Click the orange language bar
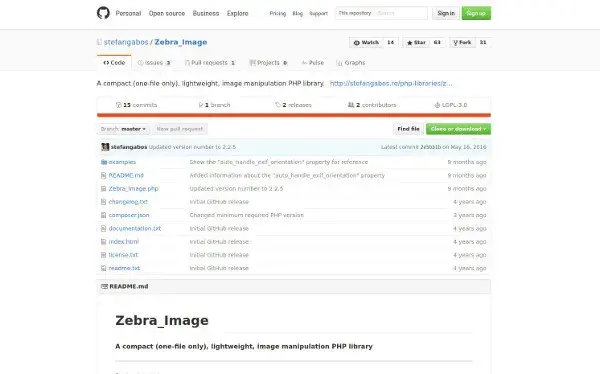This screenshot has height=374, width=600. coord(294,115)
